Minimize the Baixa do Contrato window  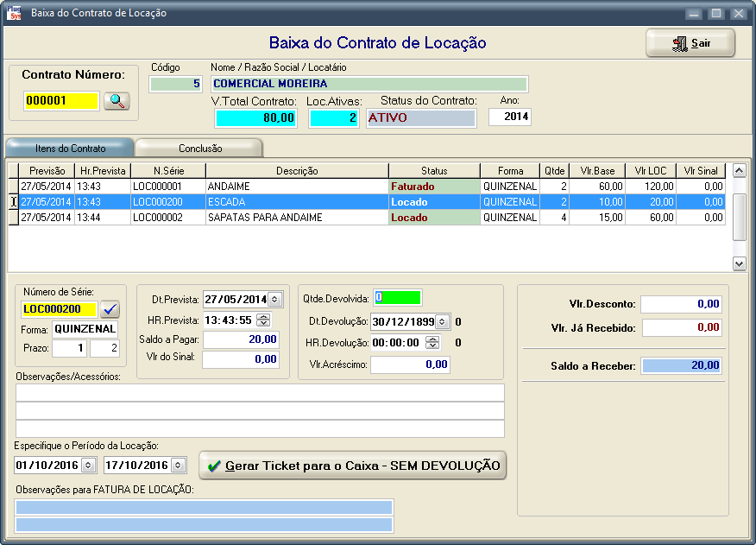coord(693,14)
